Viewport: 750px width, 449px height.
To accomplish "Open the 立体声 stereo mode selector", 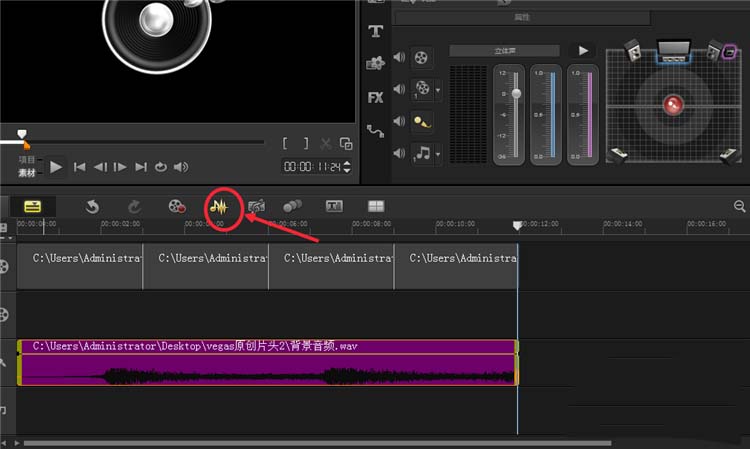I will [x=504, y=51].
